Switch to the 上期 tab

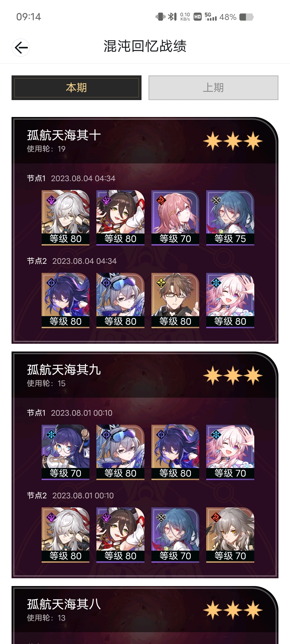(213, 88)
